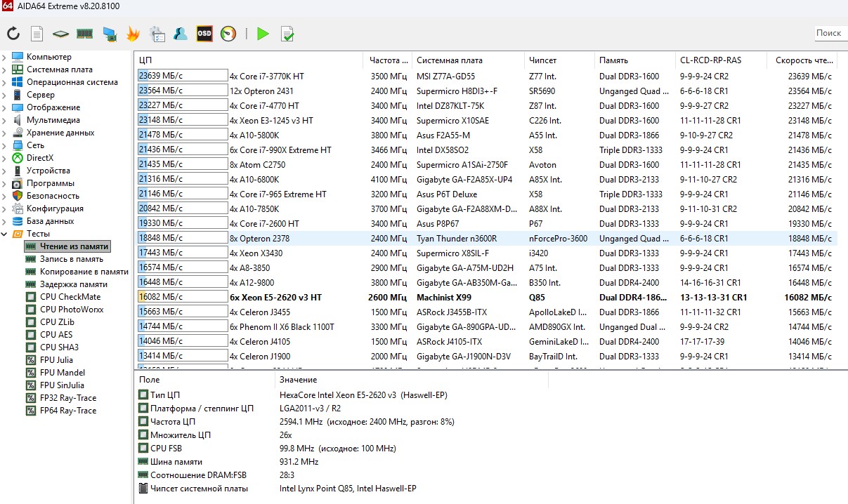The height and width of the screenshot is (504, 848).
Task: Expand the Отображение tree node chevron
Action: (x=5, y=107)
